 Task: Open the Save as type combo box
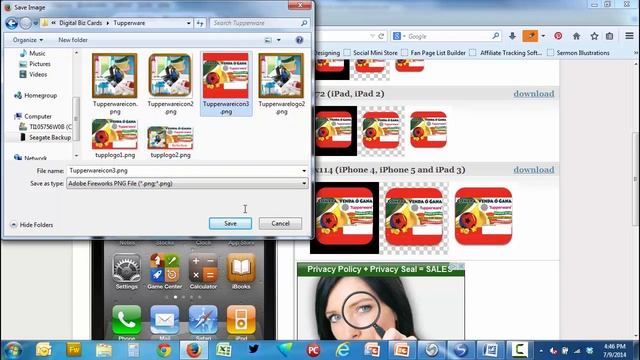187,184
